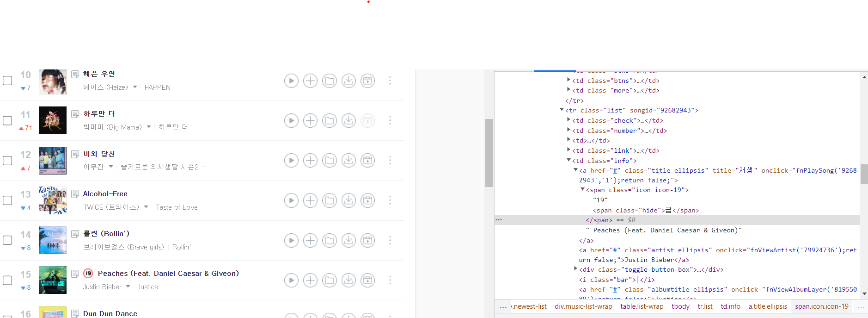
Task: Open the album link HAPPEN
Action: tap(157, 87)
